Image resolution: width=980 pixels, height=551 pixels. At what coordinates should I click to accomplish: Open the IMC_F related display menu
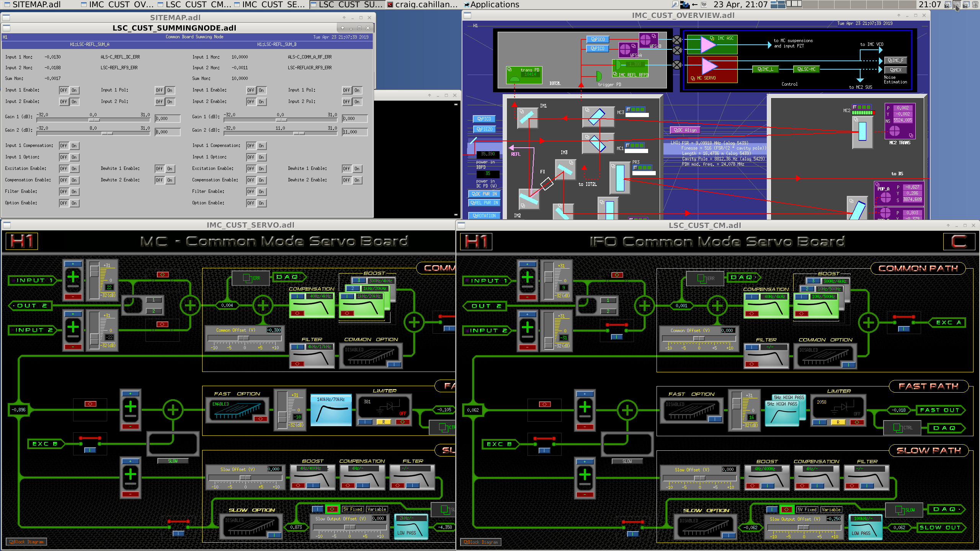tap(895, 60)
